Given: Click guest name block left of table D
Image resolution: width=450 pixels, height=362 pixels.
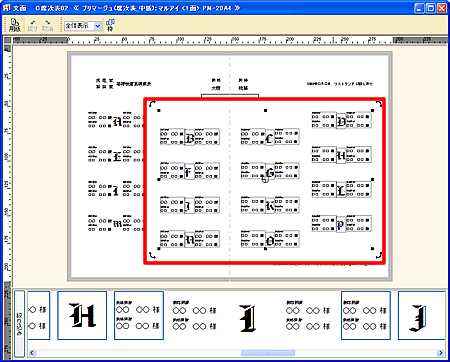Looking at the screenshot, I should [324, 120].
